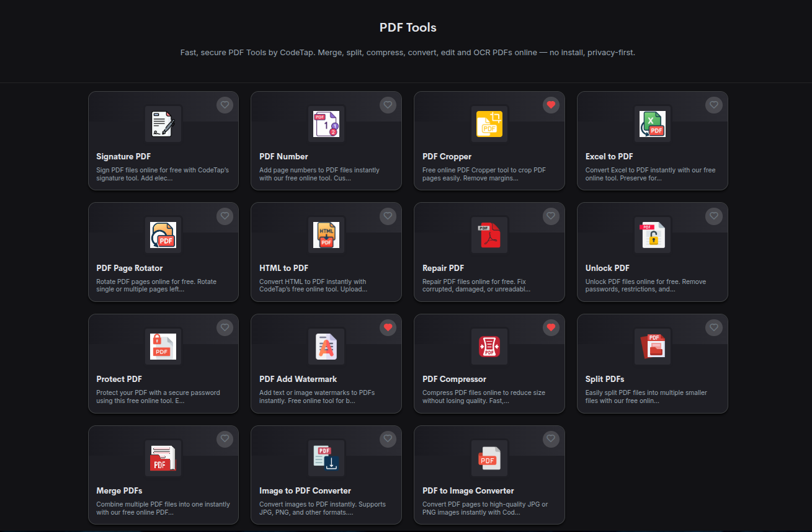Favorite Repair PDF with heart
This screenshot has height=532, width=812.
point(551,216)
